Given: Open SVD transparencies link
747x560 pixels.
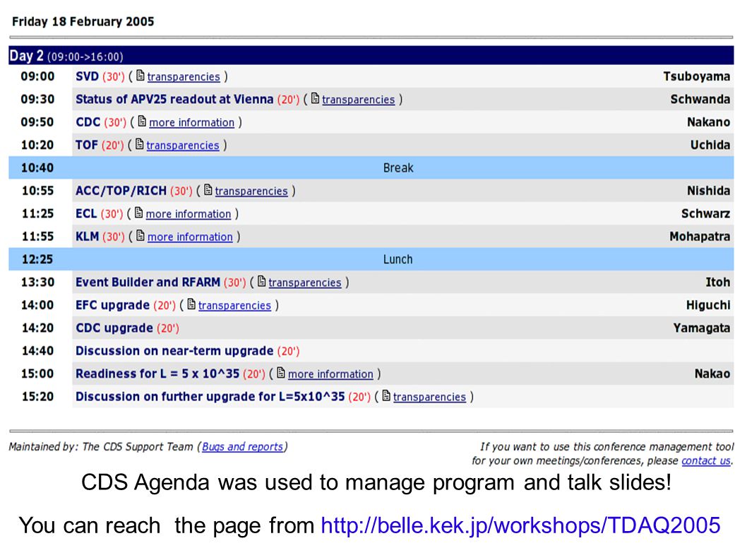Looking at the screenshot, I should point(184,77).
